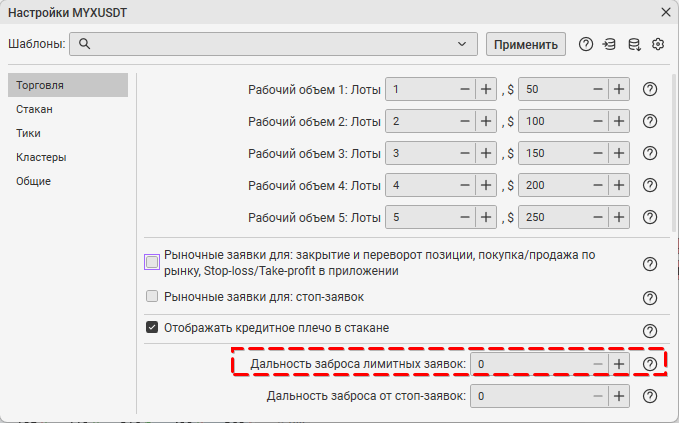Image resolution: width=679 pixels, height=423 pixels.
Task: Click the Применить button
Action: coord(526,44)
